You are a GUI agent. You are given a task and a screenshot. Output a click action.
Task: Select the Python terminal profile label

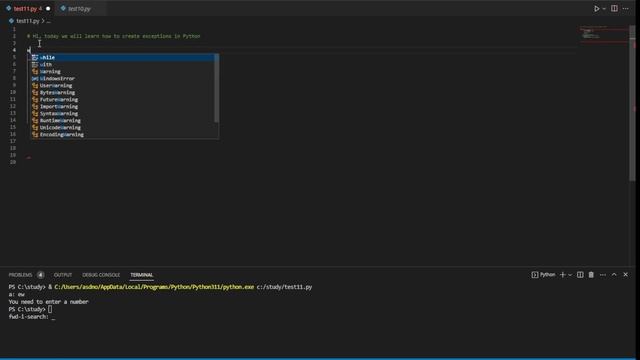point(543,275)
